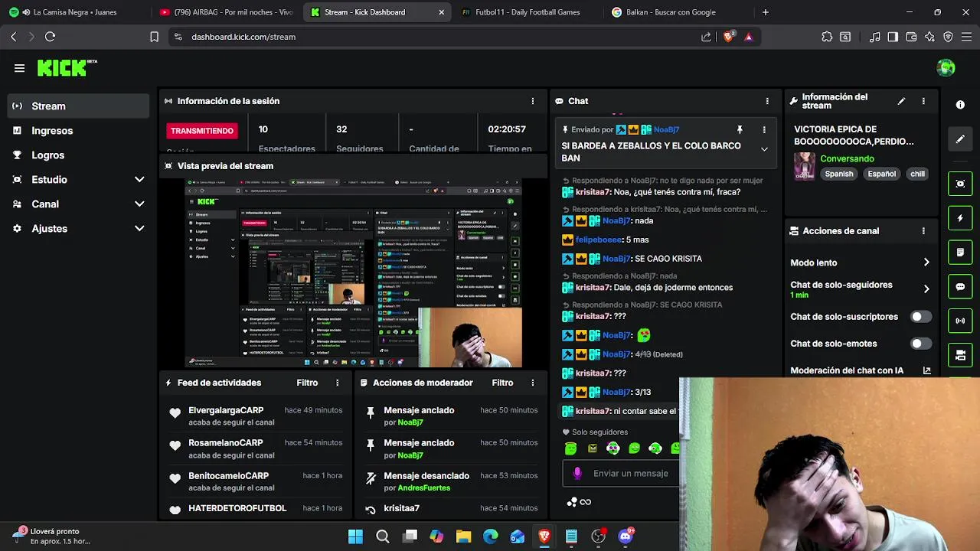Click the Brave Shields lion icon
This screenshot has width=980, height=551.
click(728, 37)
